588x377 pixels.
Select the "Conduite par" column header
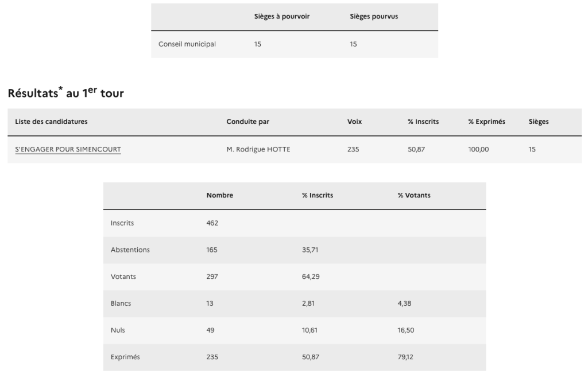point(248,122)
